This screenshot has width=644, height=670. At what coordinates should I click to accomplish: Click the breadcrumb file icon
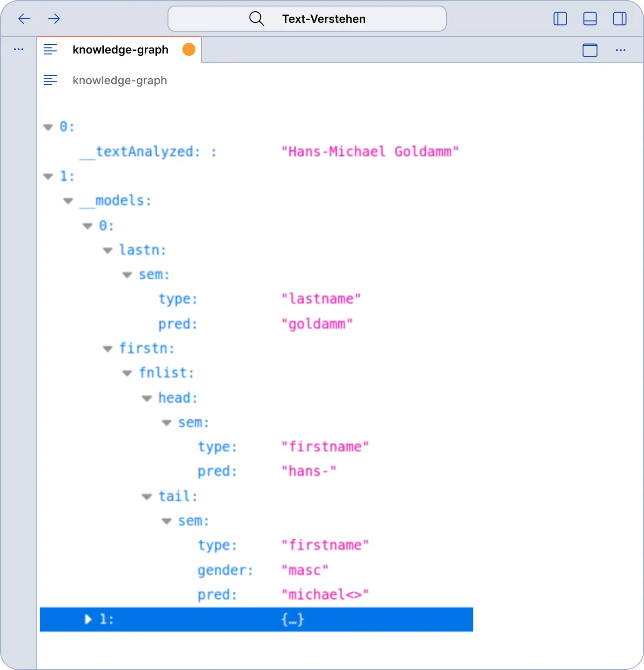point(50,80)
